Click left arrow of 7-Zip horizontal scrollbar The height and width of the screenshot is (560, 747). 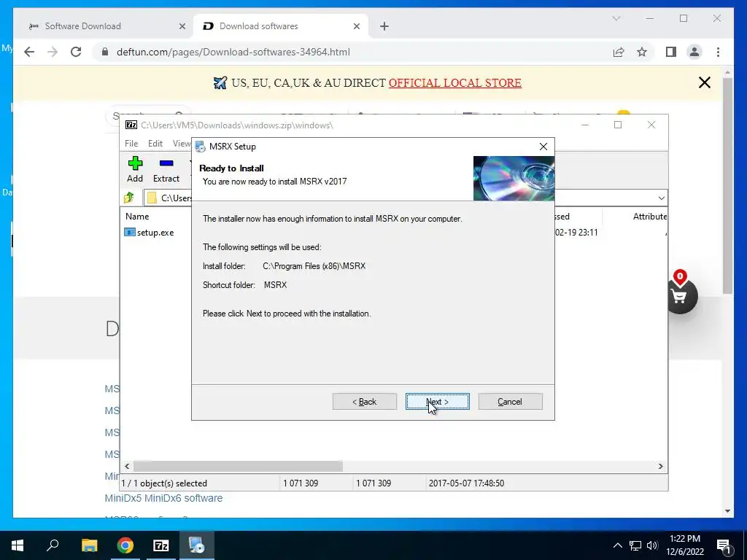[127, 466]
